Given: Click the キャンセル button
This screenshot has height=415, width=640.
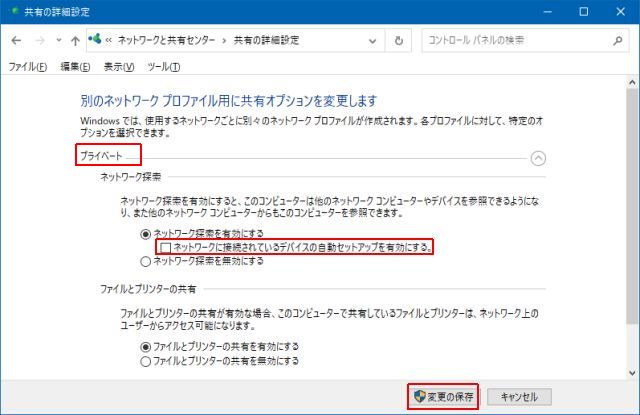Looking at the screenshot, I should click(519, 396).
